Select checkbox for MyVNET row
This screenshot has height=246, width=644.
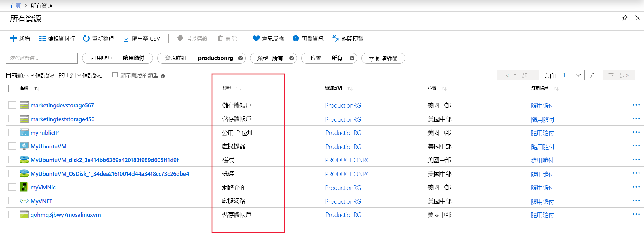pos(12,201)
